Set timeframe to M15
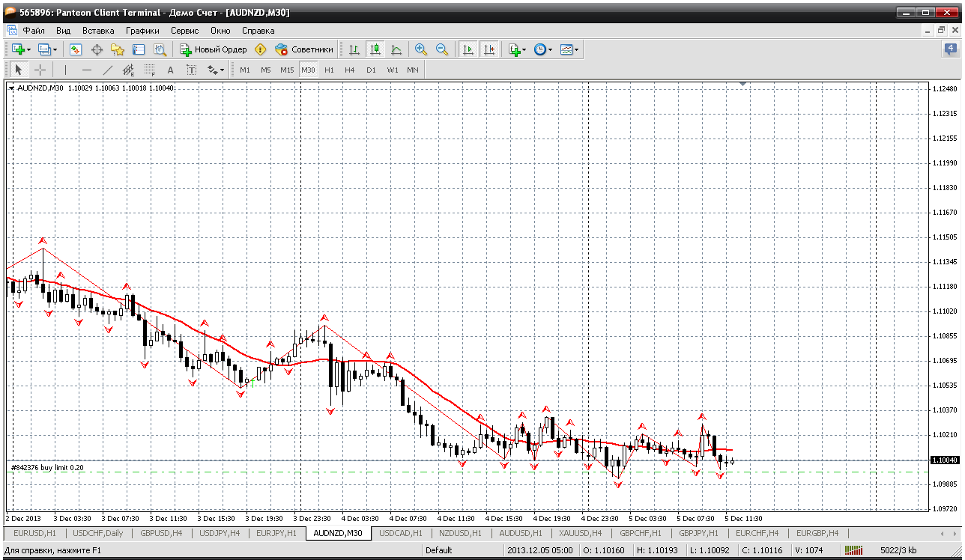The height and width of the screenshot is (560, 965). click(287, 70)
